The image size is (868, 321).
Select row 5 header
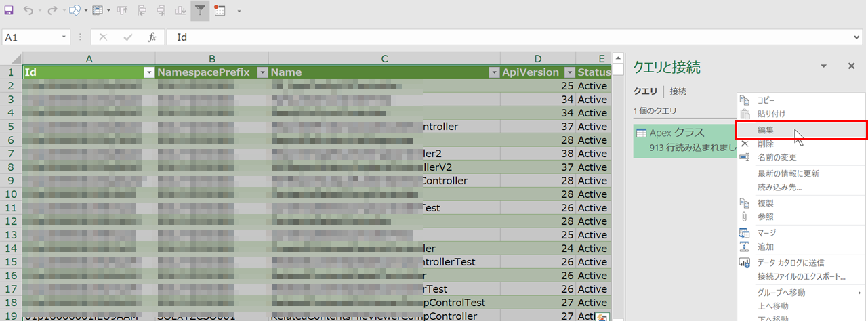[11, 127]
